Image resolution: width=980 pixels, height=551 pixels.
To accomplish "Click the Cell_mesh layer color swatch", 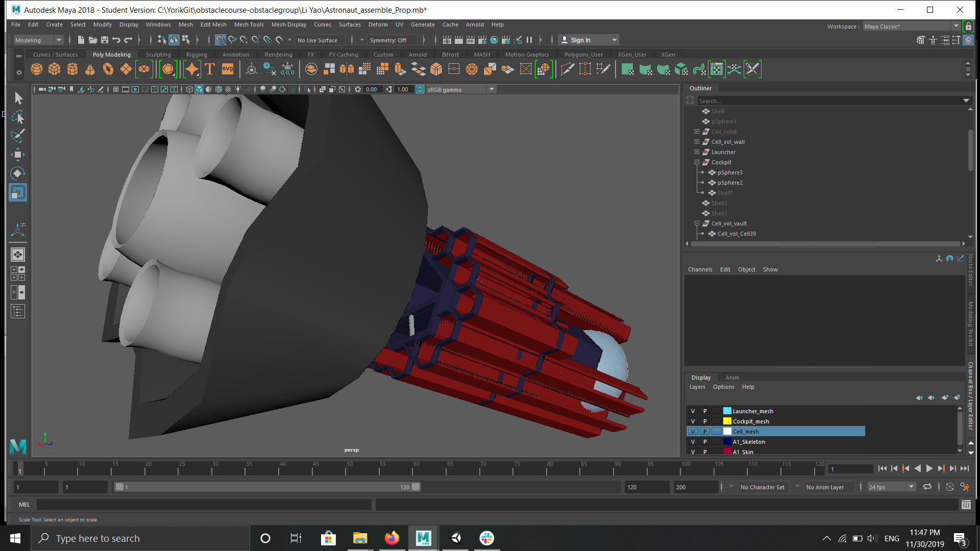I will [x=727, y=432].
